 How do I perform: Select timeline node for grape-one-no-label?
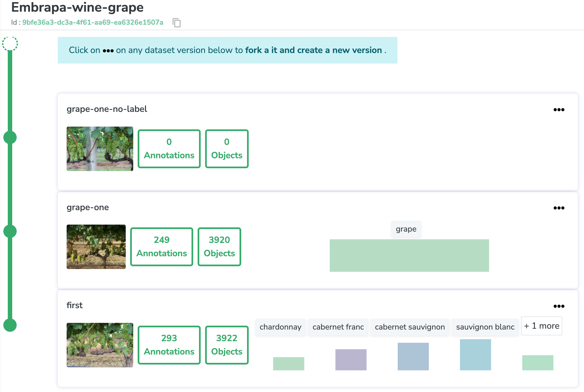[x=10, y=137]
